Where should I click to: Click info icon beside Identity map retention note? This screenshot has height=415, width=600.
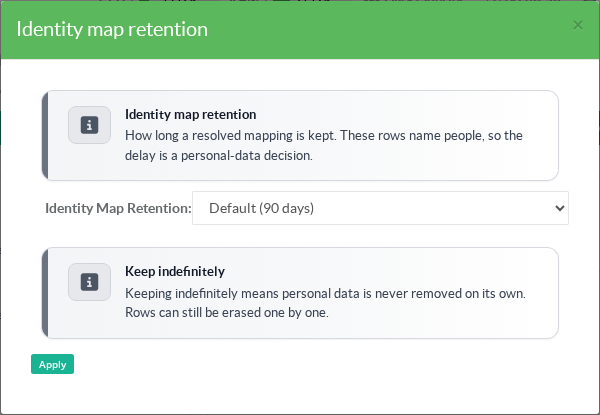[x=90, y=125]
